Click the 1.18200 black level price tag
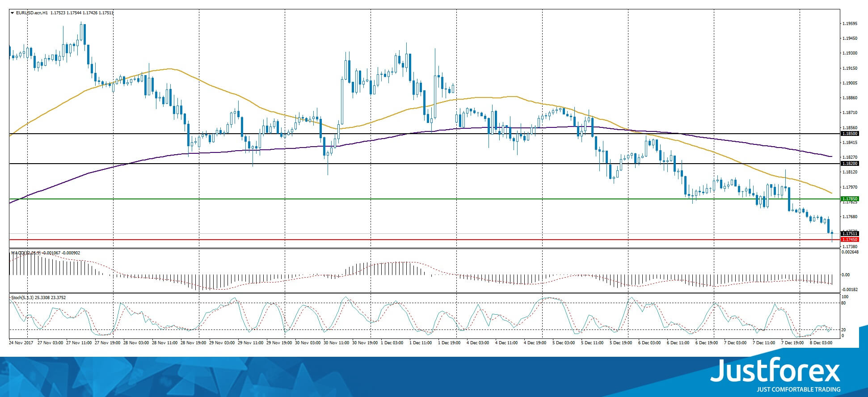This screenshot has width=868, height=397. [x=850, y=164]
